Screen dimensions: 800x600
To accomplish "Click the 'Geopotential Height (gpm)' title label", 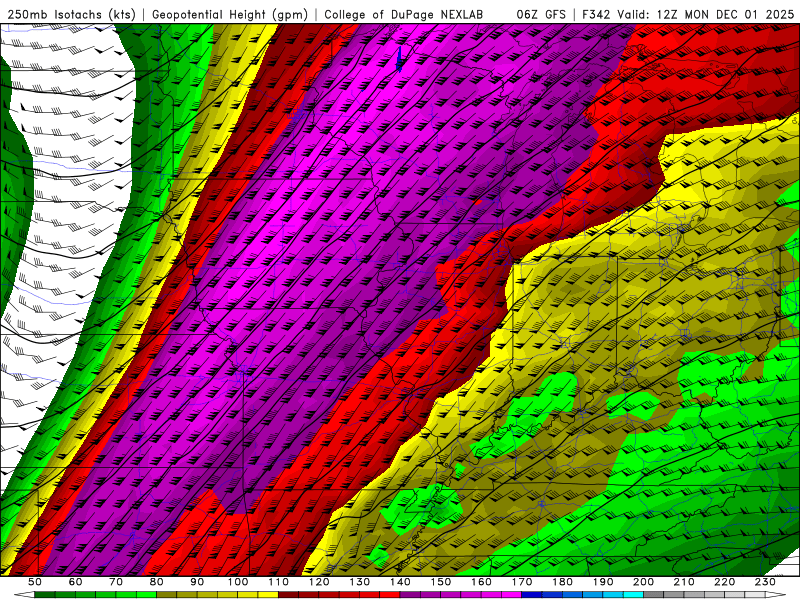I will point(230,14).
